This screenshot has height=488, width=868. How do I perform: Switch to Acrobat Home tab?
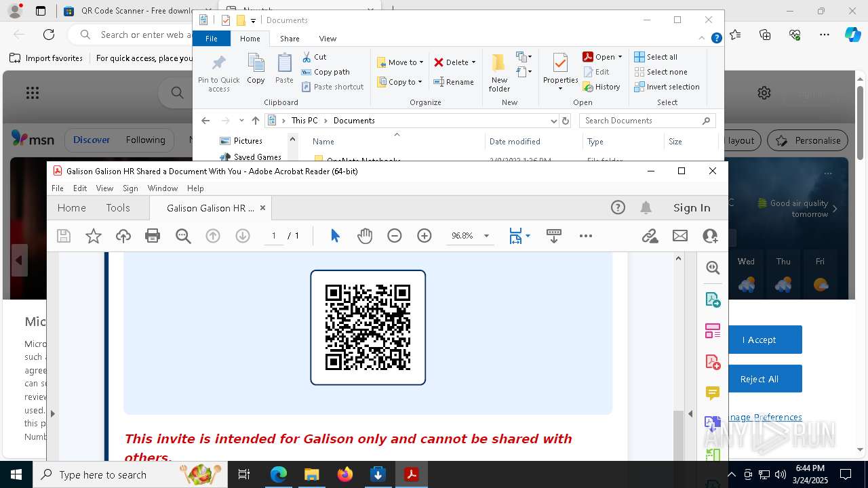tap(71, 208)
